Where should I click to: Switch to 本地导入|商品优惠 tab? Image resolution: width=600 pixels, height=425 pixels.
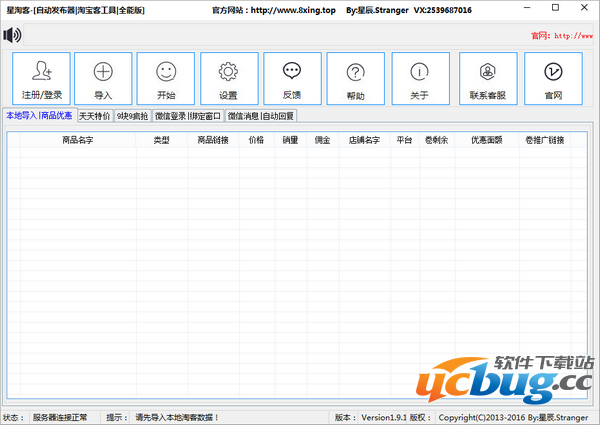click(x=39, y=116)
